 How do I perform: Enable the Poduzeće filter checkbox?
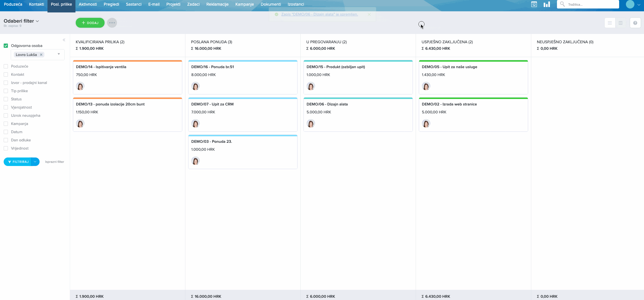click(x=6, y=66)
